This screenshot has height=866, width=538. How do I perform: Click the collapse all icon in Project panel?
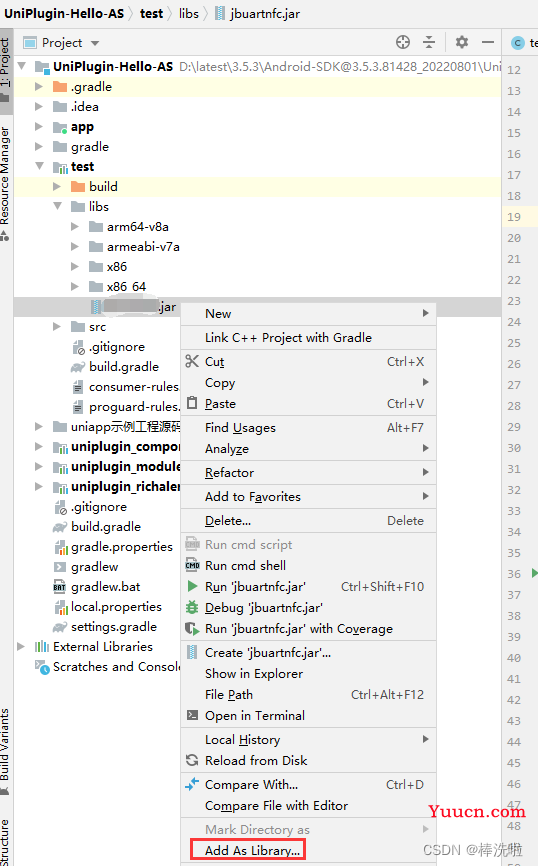click(x=429, y=42)
